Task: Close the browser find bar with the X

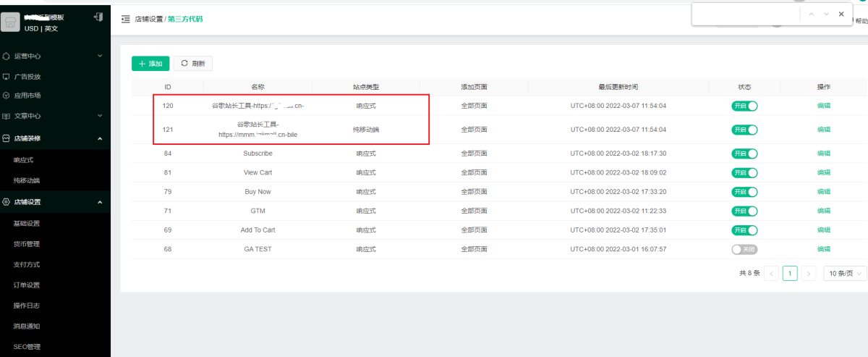Action: [x=841, y=14]
